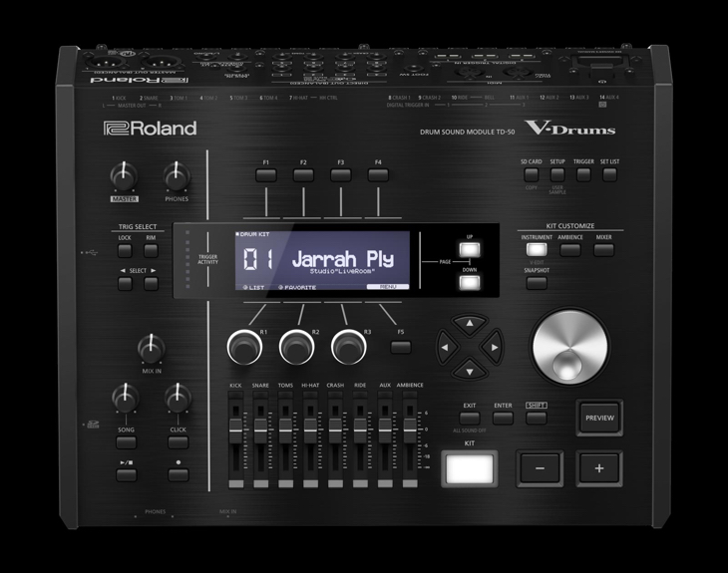This screenshot has height=573, width=728.
Task: Click the SNARE fader
Action: coord(260,431)
